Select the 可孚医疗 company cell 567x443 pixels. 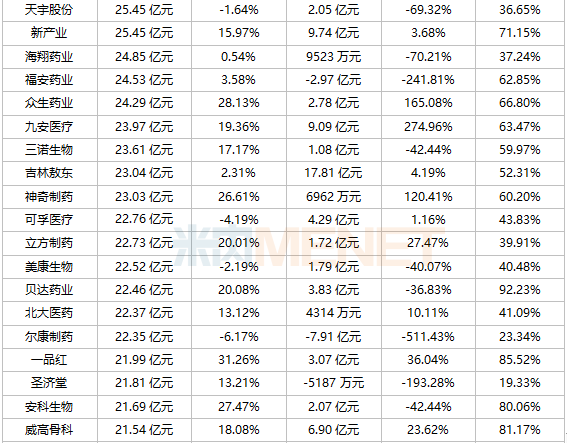(x=49, y=220)
